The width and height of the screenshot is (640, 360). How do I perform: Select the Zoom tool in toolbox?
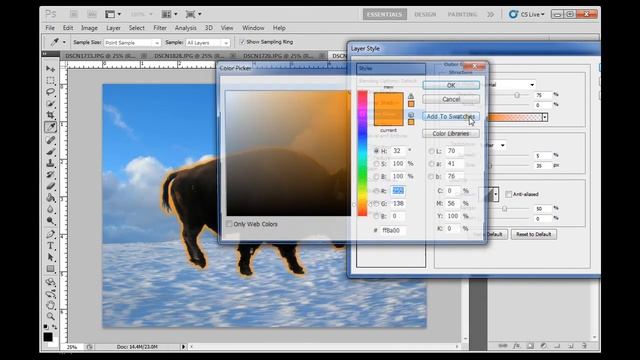click(51, 316)
